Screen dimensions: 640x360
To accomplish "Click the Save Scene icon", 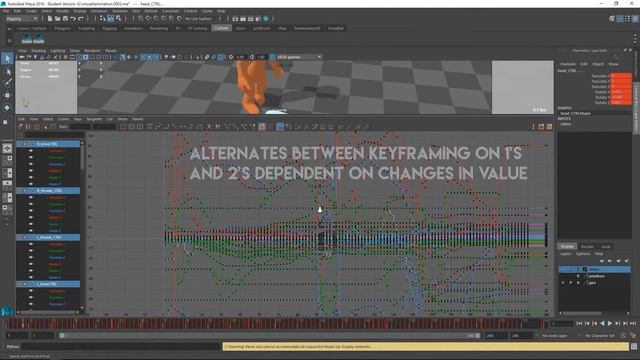I will 65,18.
